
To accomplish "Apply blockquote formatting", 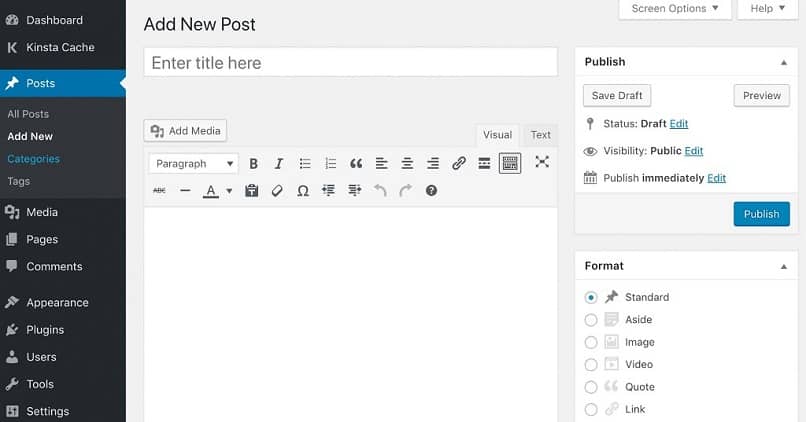I will (x=356, y=163).
